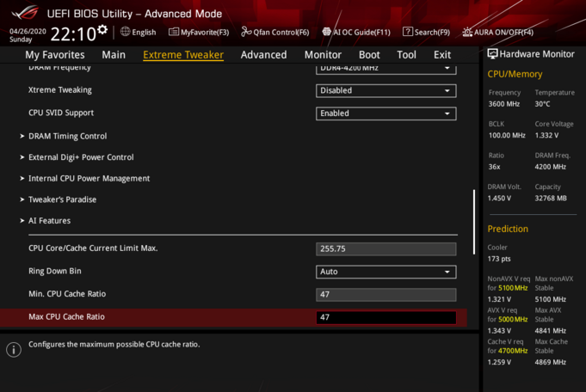Image resolution: width=586 pixels, height=392 pixels.
Task: Select the CPU SVID Support label
Action: (x=61, y=113)
